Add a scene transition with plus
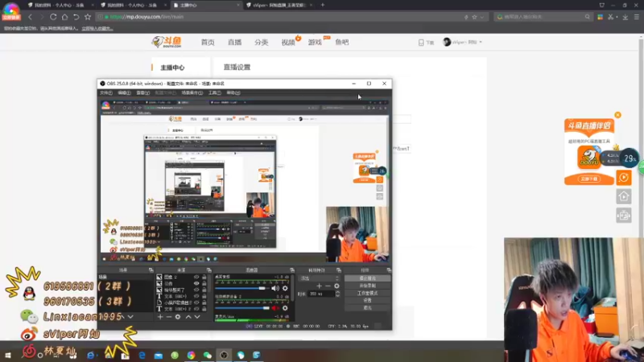Screen dimensions: 644x362 coord(319,286)
